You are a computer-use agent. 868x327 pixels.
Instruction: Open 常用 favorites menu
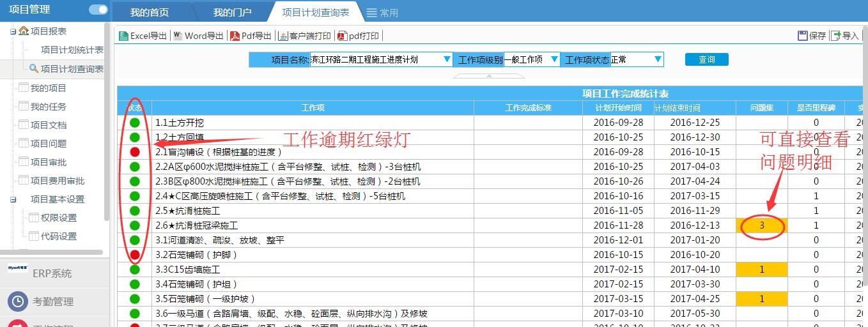coord(382,13)
